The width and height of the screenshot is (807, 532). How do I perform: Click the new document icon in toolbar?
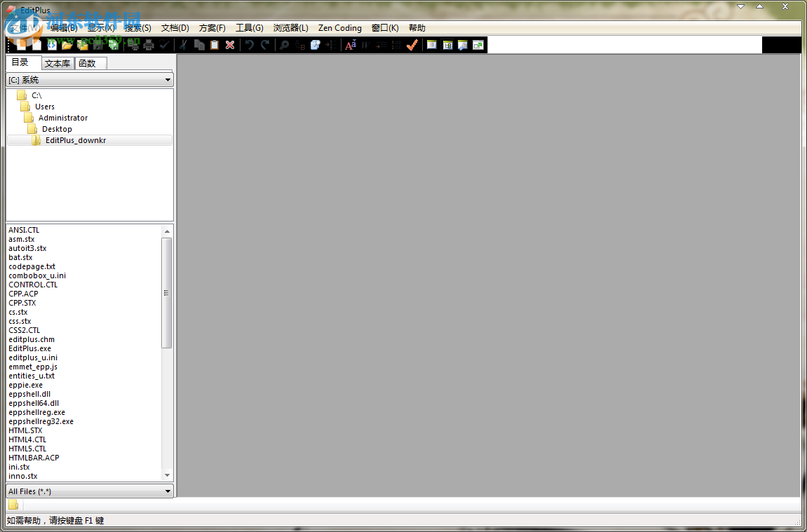22,46
